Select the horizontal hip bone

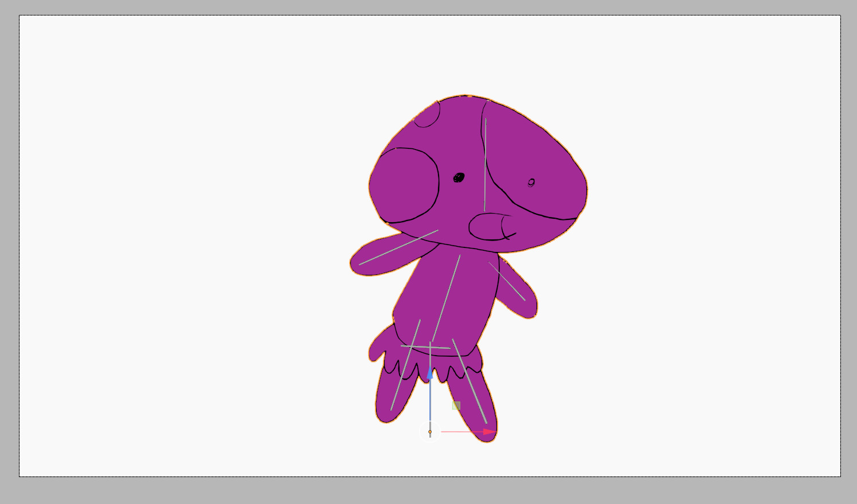[425, 347]
